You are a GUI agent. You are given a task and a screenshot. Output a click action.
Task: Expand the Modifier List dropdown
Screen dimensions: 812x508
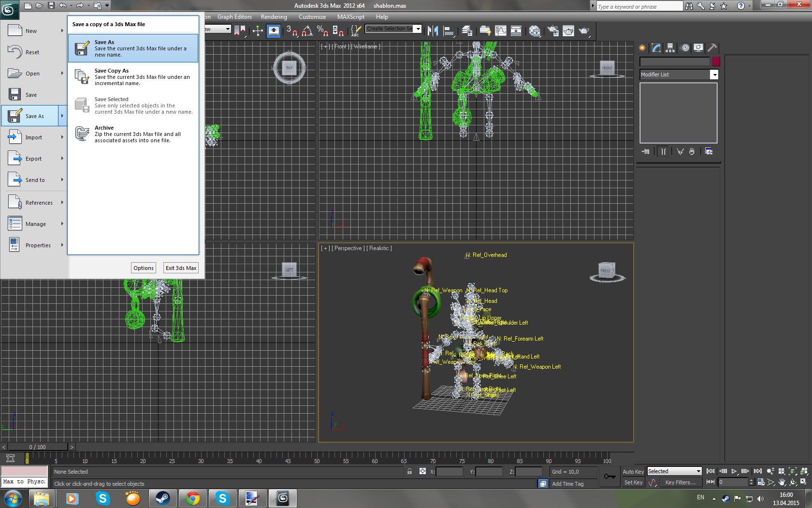click(x=714, y=75)
